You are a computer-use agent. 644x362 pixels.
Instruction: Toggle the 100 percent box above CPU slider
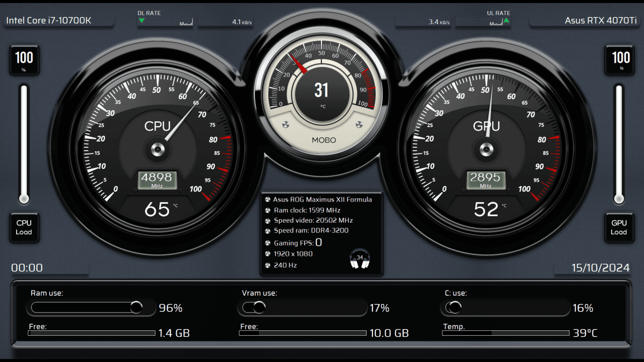(x=24, y=60)
